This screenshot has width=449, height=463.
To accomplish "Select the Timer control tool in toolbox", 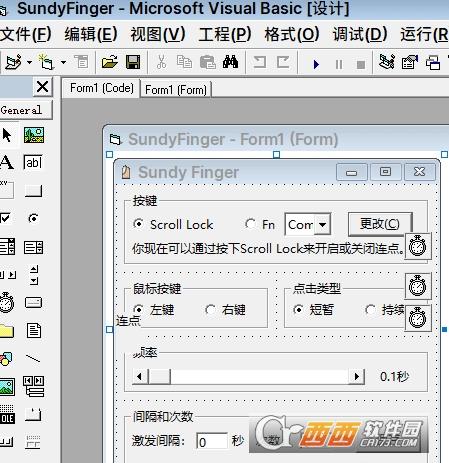I will 6,302.
